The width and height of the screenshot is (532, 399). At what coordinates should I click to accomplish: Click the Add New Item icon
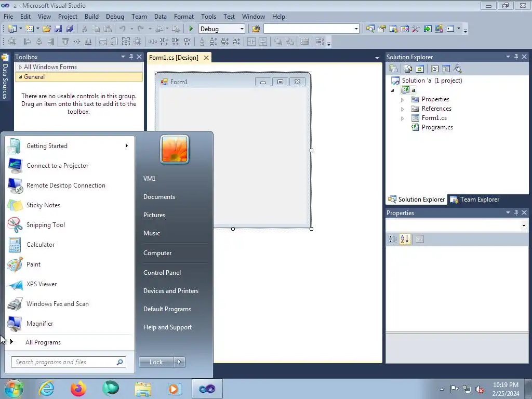click(29, 29)
